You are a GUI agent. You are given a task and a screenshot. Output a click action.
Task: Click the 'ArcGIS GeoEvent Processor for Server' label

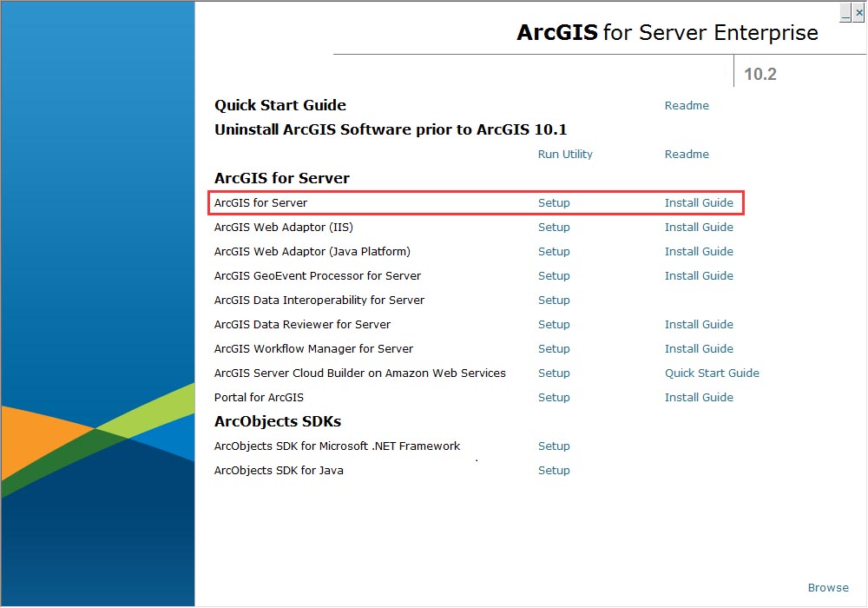point(317,275)
